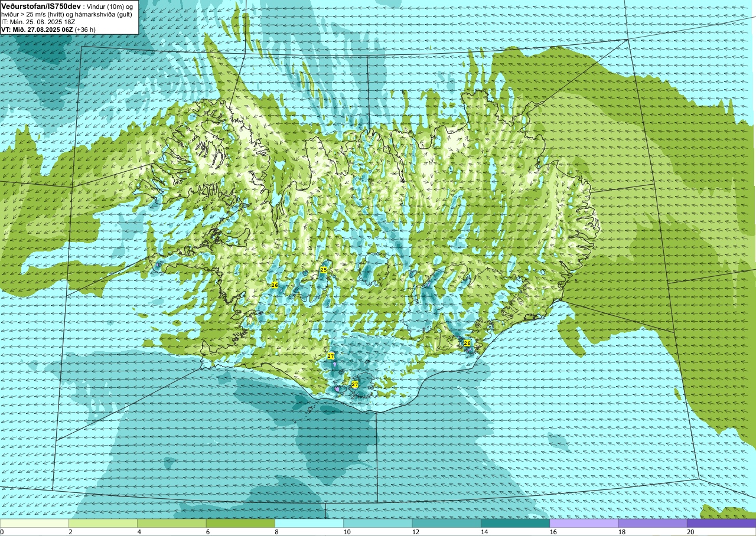Viewport: 756px width, 536px height.
Task: Click the 4–6 m/s legend color swatch
Action: [172, 523]
